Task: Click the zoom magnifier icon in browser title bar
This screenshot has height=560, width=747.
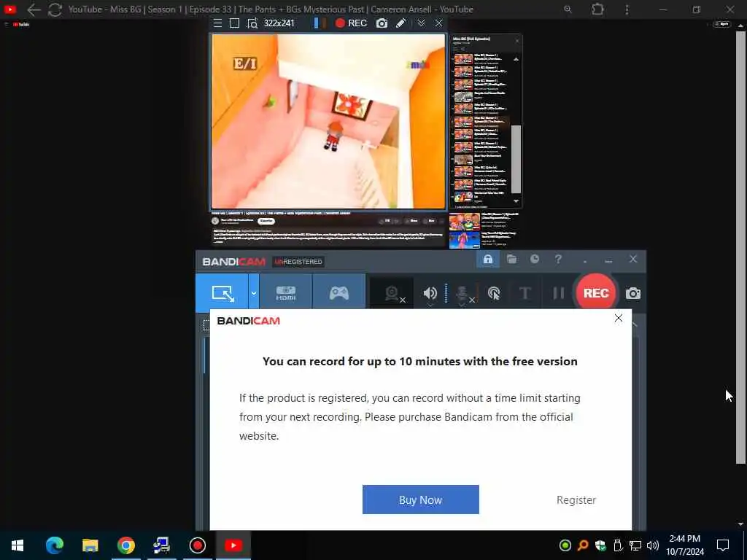Action: 568,9
